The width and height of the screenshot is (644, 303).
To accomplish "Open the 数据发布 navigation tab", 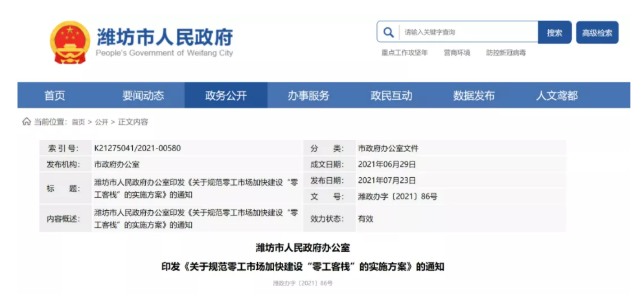I will pyautogui.click(x=474, y=95).
